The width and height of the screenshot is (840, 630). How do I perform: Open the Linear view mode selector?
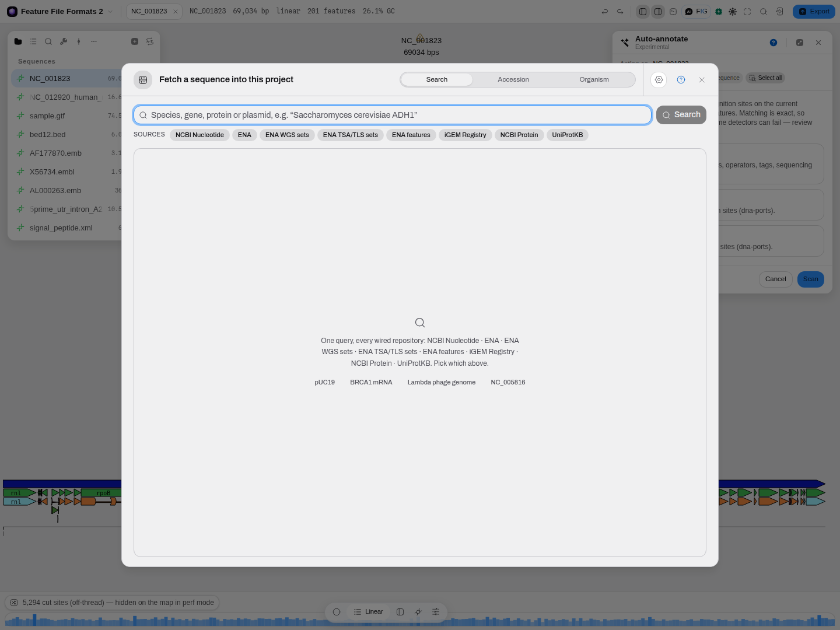pos(369,612)
